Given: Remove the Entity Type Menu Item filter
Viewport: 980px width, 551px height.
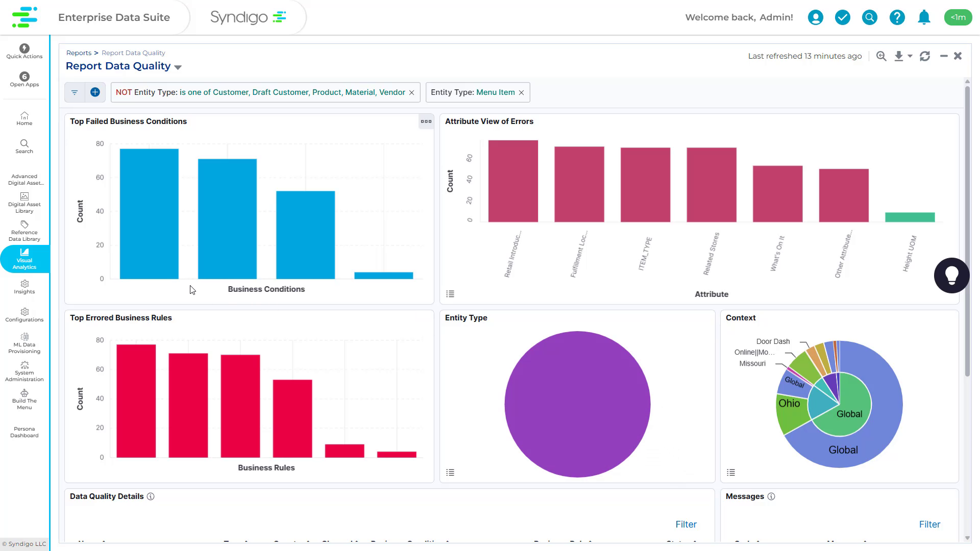Looking at the screenshot, I should 521,93.
